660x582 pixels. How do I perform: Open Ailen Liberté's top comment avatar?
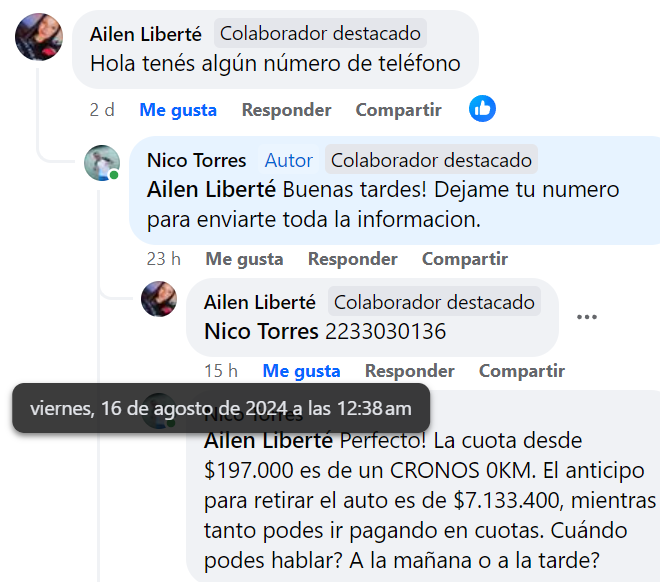tap(39, 37)
